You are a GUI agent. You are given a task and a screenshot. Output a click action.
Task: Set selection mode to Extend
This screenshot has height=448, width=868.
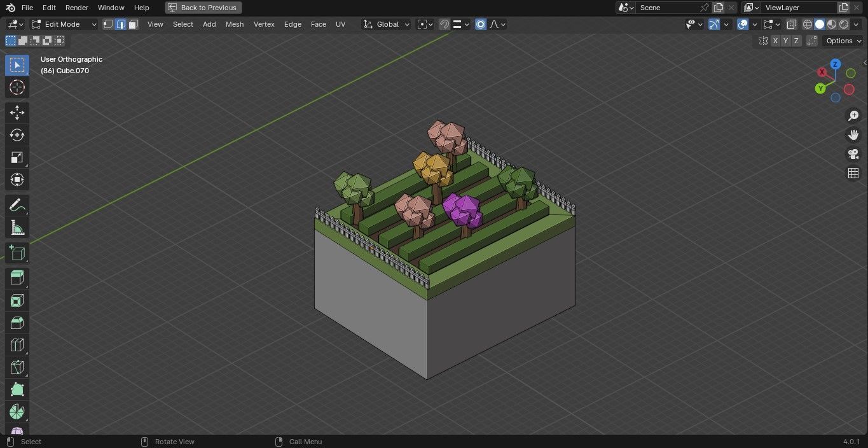point(23,41)
